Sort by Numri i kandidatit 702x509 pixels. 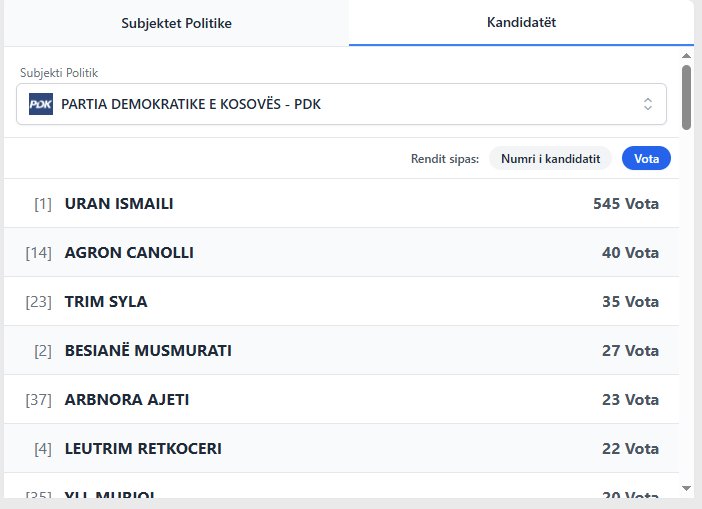pyautogui.click(x=550, y=158)
